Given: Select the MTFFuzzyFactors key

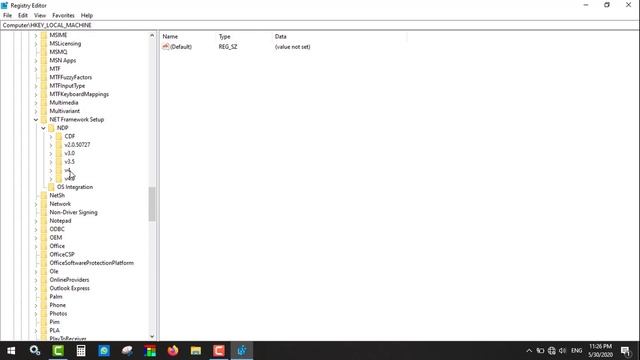Looking at the screenshot, I should click(71, 77).
